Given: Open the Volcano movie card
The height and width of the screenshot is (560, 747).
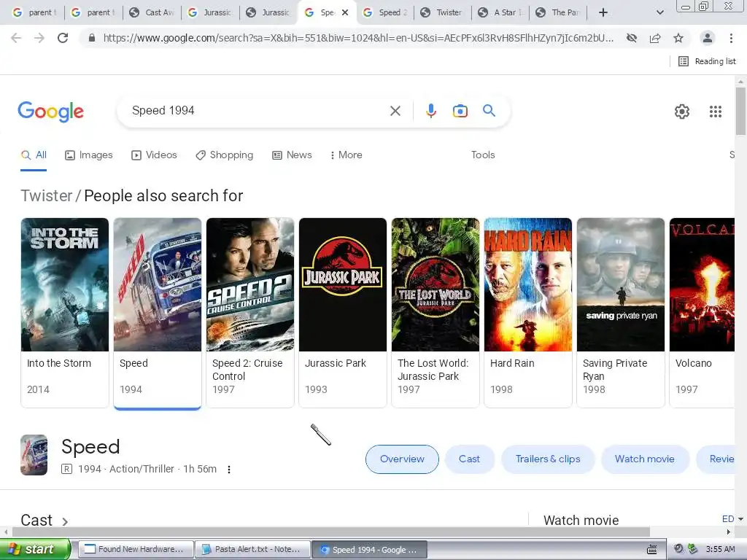Looking at the screenshot, I should (702, 312).
